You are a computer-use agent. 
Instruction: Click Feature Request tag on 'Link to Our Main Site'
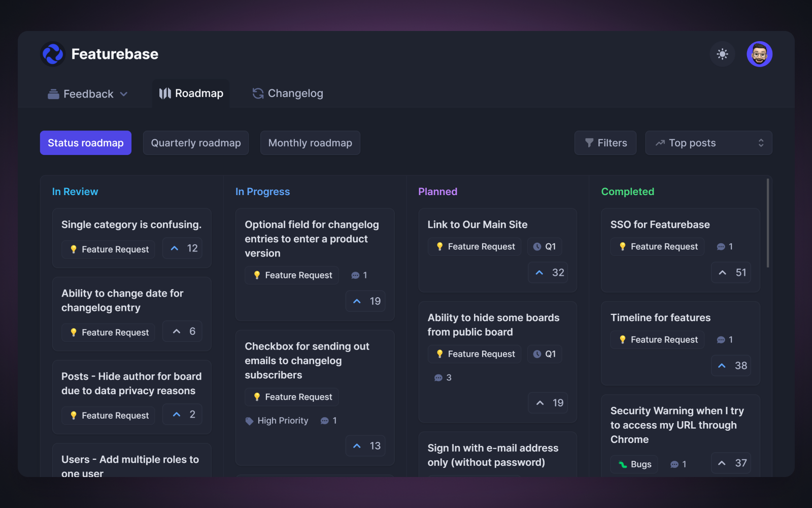click(475, 246)
